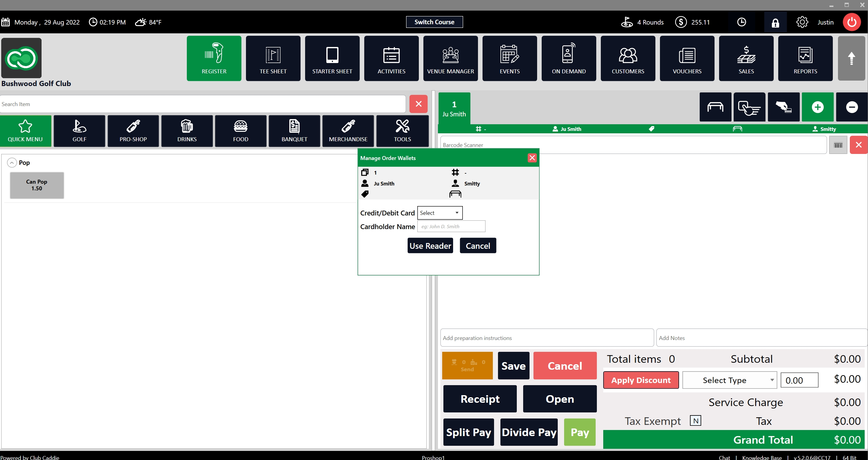Open the settings gear icon
Screen dimensions: 868x460
pyautogui.click(x=802, y=22)
